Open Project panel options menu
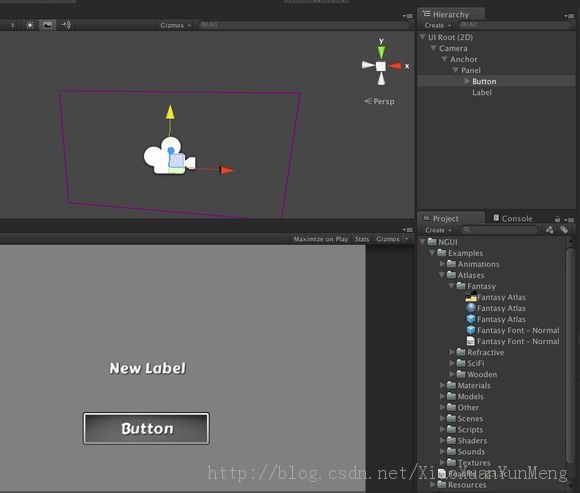The height and width of the screenshot is (493, 580). pos(570,220)
